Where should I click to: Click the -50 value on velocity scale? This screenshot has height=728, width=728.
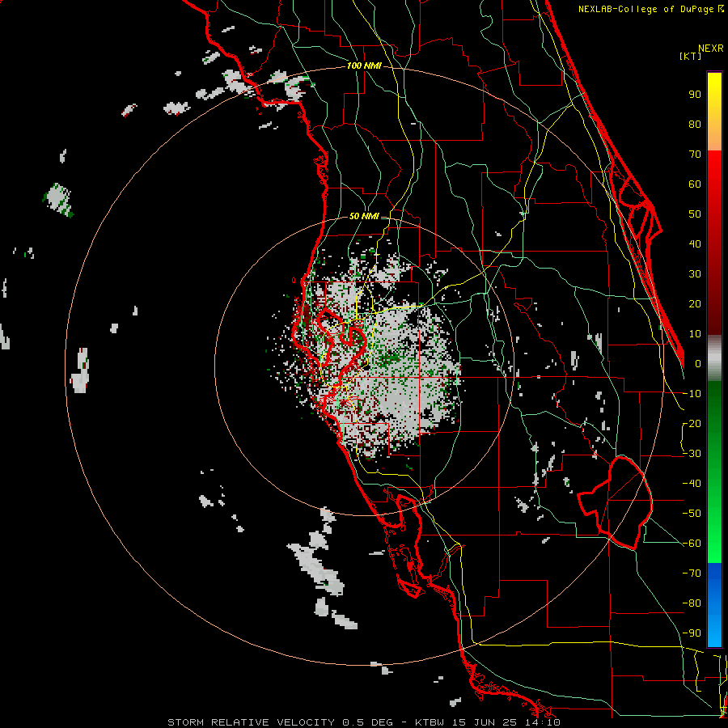click(x=692, y=514)
